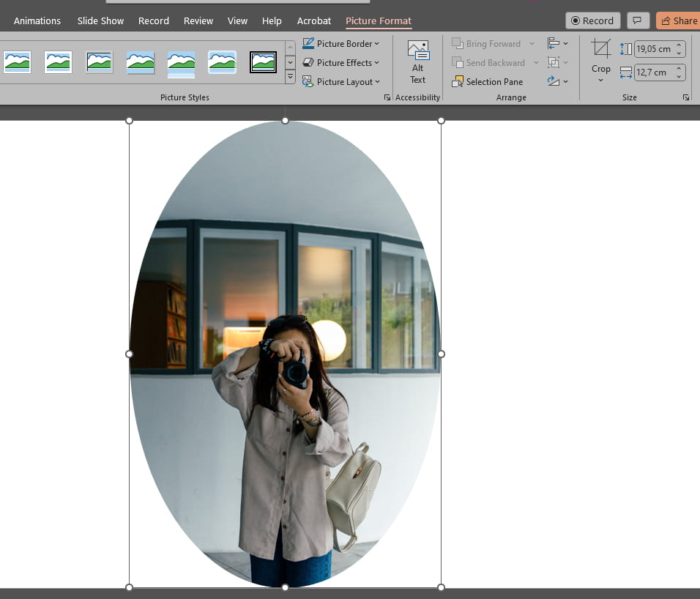Apply the second picture style thumbnail
Screen dimensions: 700x599
[x=58, y=62]
